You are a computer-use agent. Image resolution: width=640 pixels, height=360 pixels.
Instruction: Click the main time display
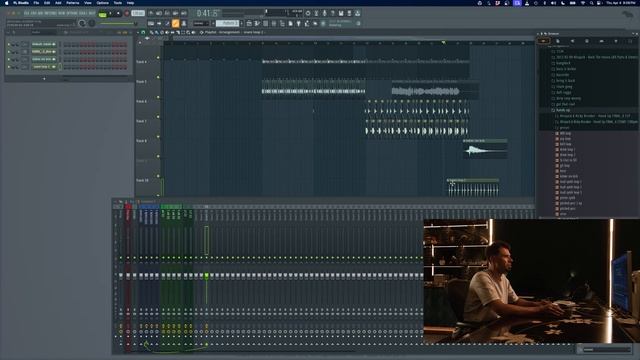(x=207, y=13)
